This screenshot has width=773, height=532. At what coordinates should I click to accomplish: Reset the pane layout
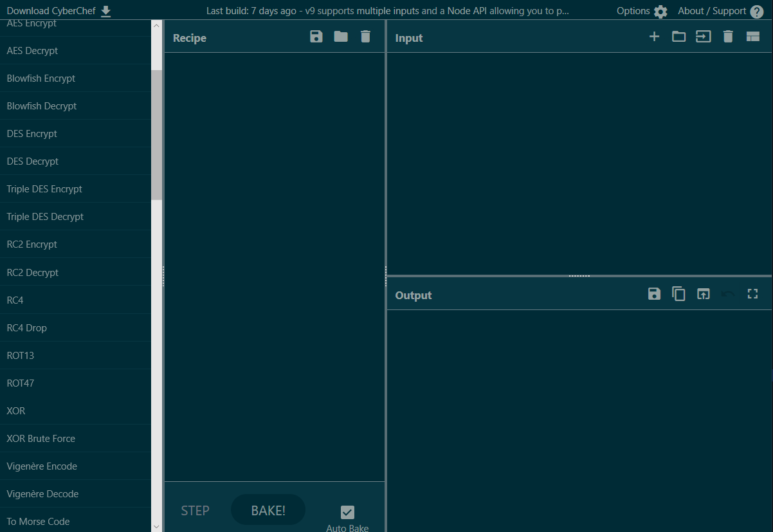[753, 37]
